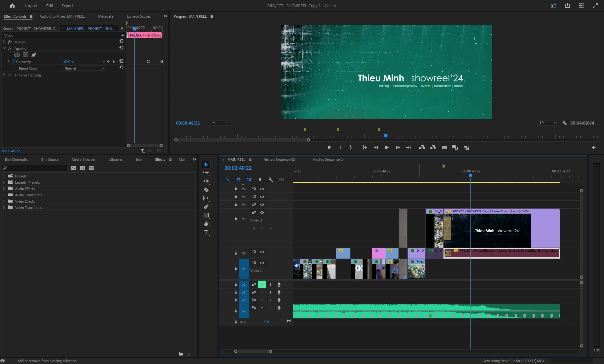Toggle V5 track visibility eye
Screen dimensions: 604x364
(262, 197)
